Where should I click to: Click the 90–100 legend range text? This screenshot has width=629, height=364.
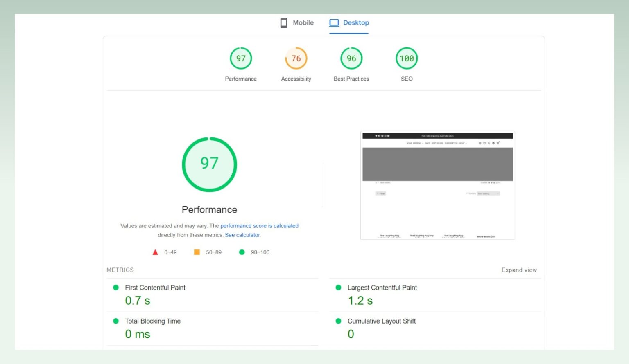pos(260,252)
